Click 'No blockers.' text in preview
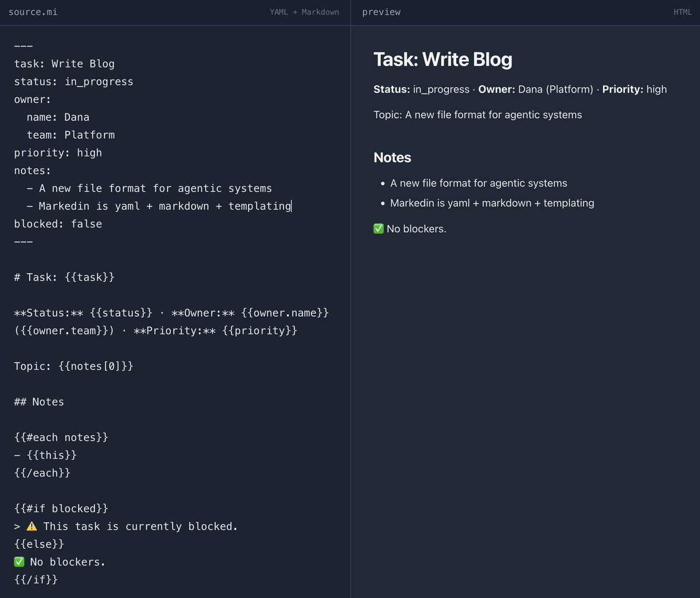The image size is (700, 598). point(416,229)
